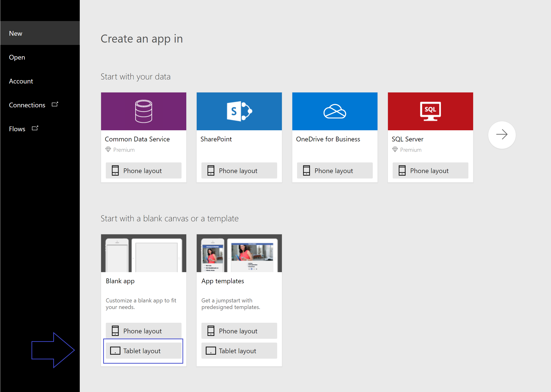The image size is (551, 392).
Task: Click 'Customize a blank app to fit your needs' text
Action: click(141, 304)
